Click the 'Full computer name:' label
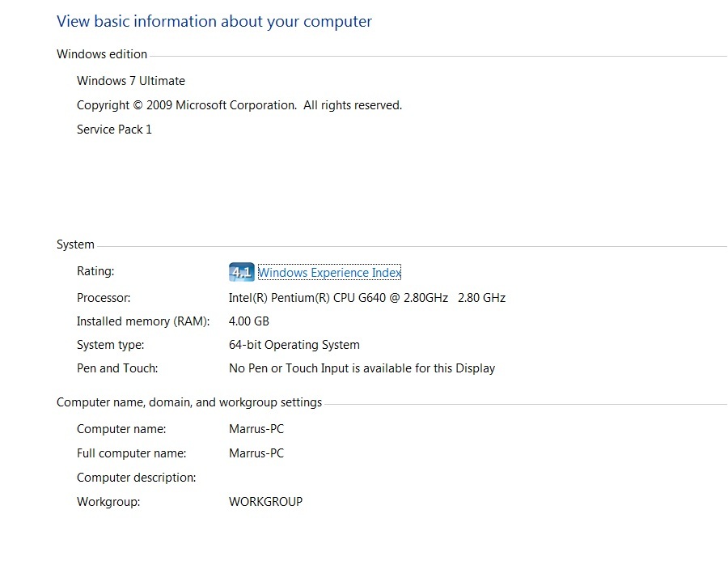Viewport: 728px width, 561px height. [x=131, y=453]
